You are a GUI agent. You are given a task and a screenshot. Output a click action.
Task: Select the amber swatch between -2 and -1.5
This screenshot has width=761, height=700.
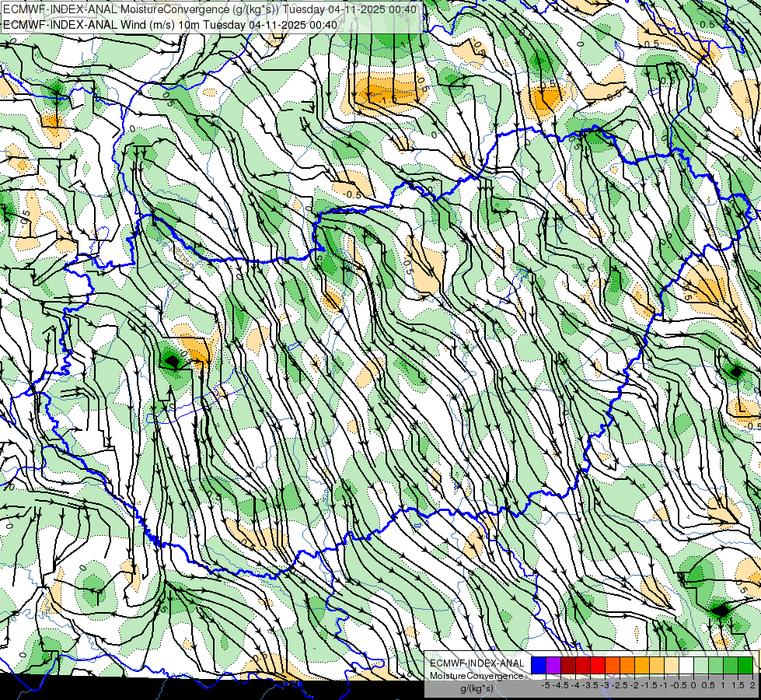[x=642, y=665]
